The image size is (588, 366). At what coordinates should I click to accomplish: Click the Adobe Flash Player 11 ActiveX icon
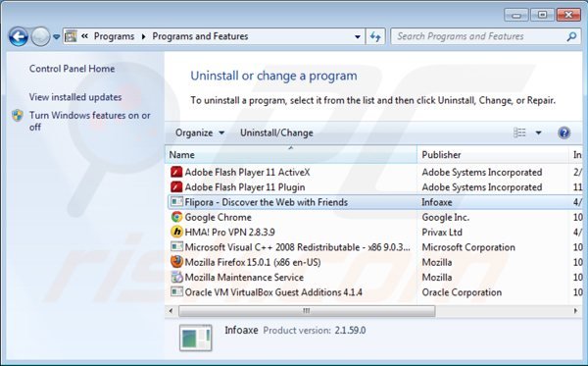click(176, 172)
